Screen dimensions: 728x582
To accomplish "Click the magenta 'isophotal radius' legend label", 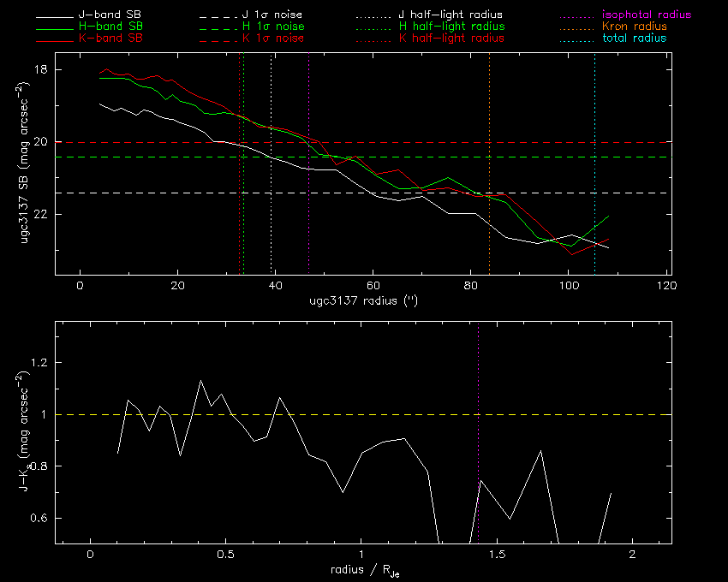I will [647, 15].
